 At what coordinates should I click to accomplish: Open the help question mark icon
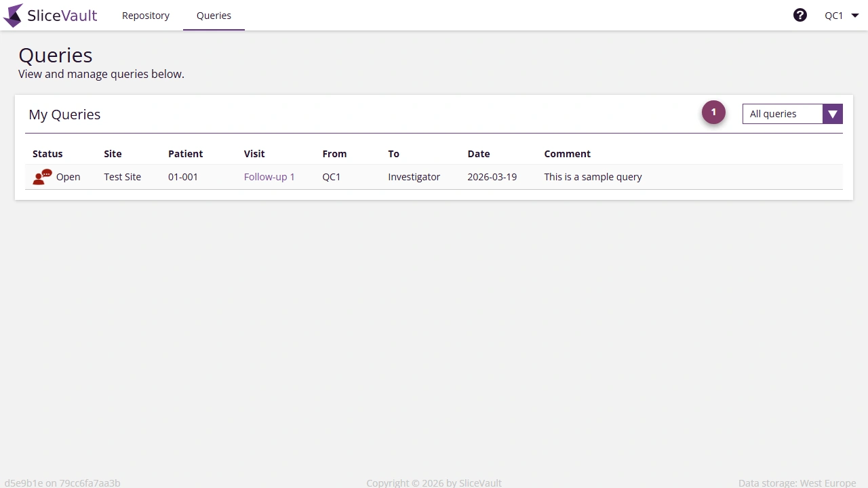click(800, 15)
